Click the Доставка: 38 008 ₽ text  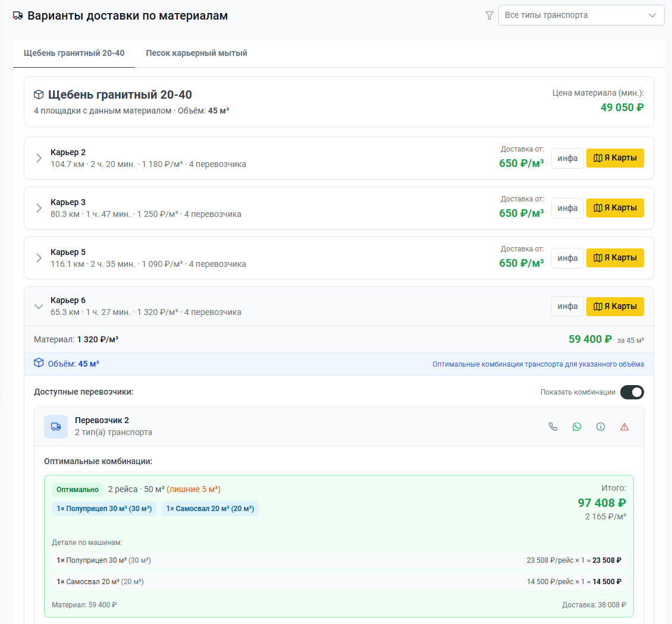click(594, 605)
